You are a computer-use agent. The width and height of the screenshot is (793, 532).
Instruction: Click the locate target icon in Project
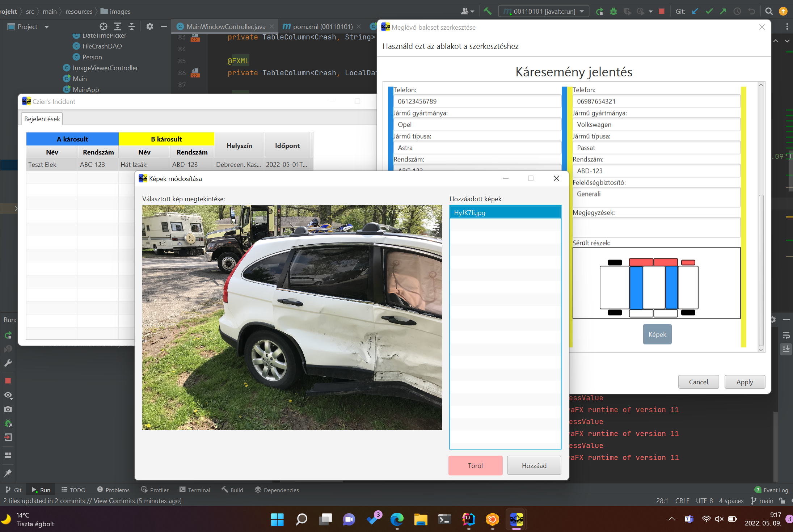104,26
